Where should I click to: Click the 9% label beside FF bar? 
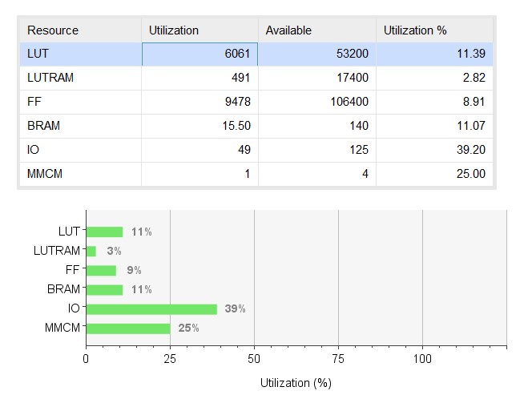(134, 271)
